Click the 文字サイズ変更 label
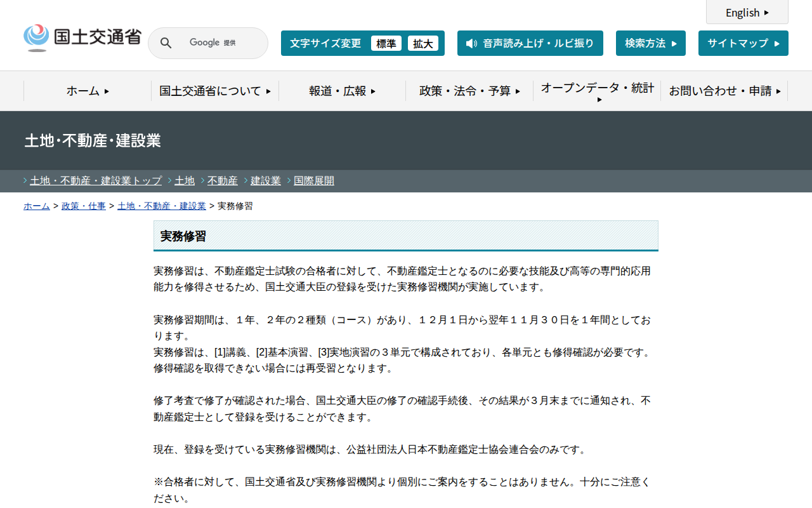This screenshot has width=812, height=508. pos(325,43)
